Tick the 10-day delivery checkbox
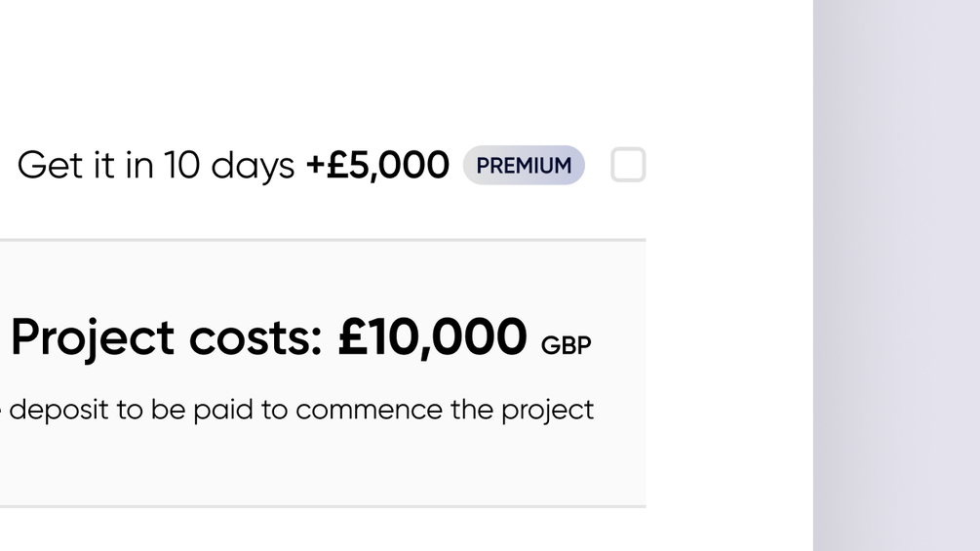Image resolution: width=980 pixels, height=551 pixels. click(628, 165)
